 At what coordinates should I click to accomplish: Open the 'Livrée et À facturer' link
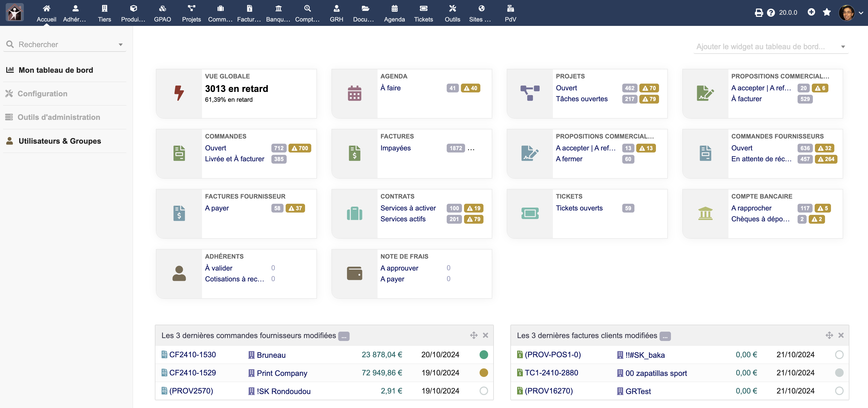pos(235,159)
